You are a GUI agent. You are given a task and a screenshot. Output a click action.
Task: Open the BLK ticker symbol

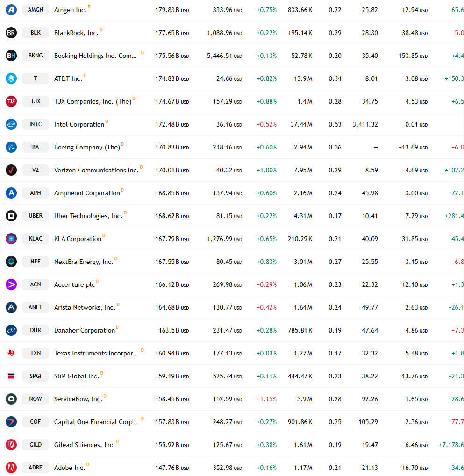click(36, 33)
